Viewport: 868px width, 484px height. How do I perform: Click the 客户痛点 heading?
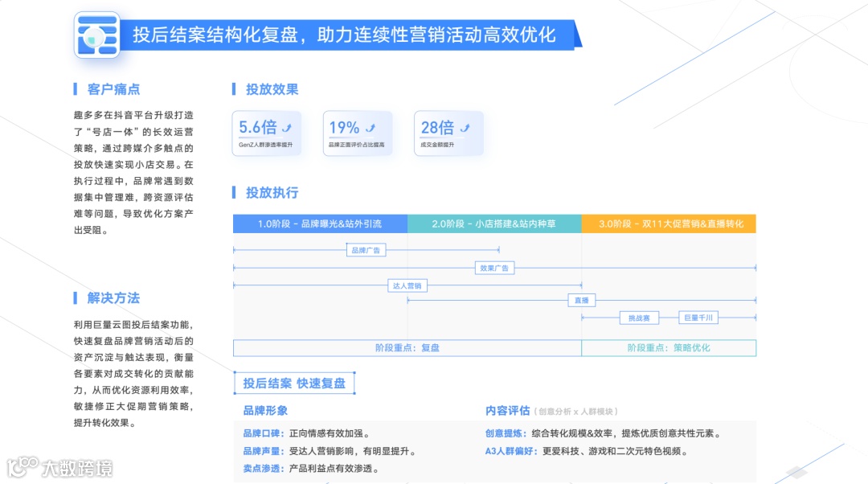click(113, 89)
